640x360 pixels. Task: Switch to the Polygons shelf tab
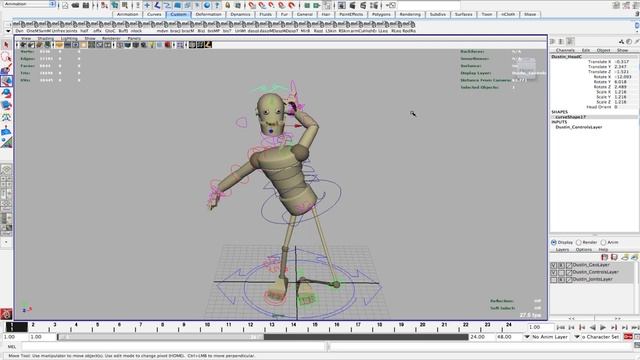pos(381,14)
